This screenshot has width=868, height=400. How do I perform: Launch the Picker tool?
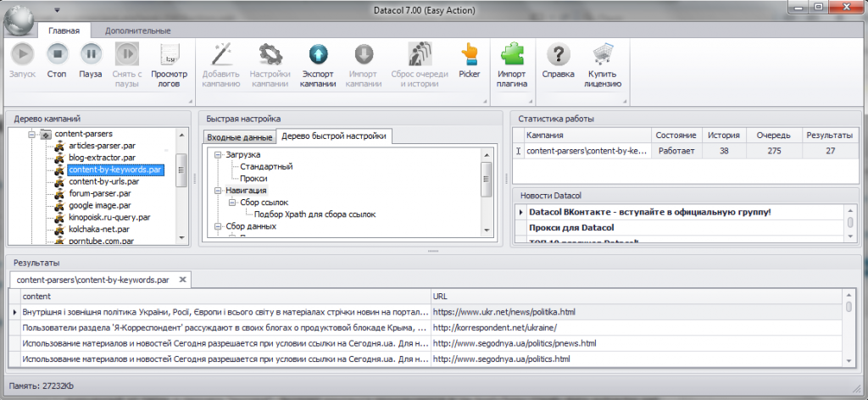coord(470,59)
